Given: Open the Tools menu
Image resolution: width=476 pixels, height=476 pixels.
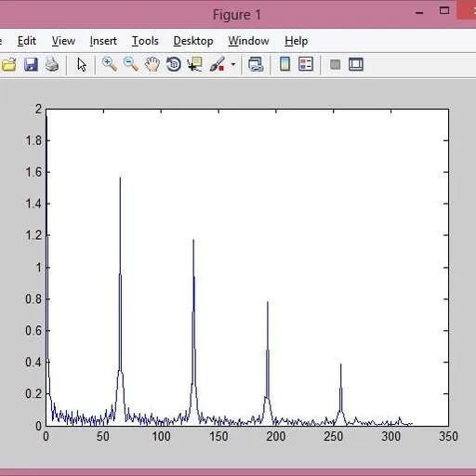Looking at the screenshot, I should click(145, 41).
